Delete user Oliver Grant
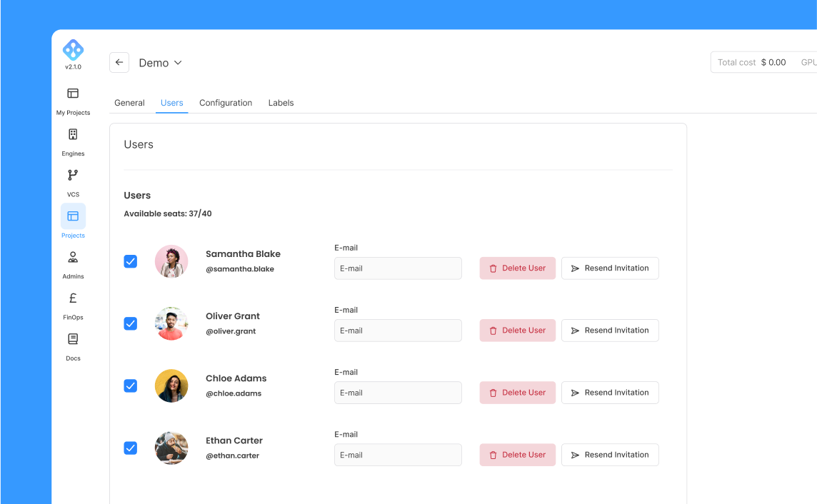The image size is (817, 504). pos(517,331)
